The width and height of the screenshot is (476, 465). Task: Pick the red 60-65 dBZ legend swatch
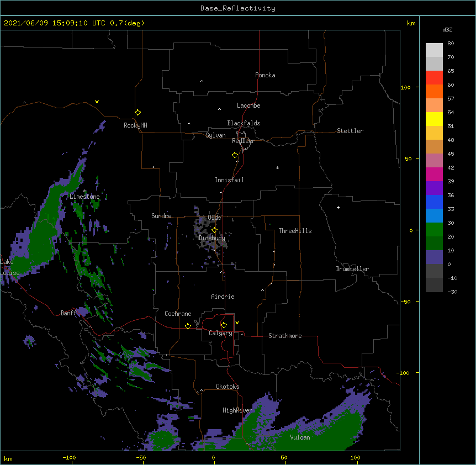(434, 77)
